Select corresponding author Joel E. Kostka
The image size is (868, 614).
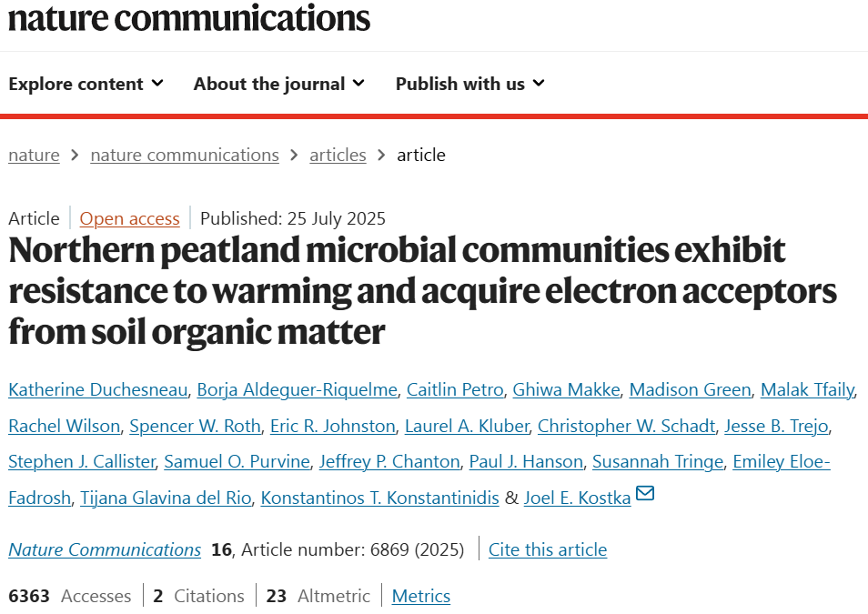[x=578, y=498]
